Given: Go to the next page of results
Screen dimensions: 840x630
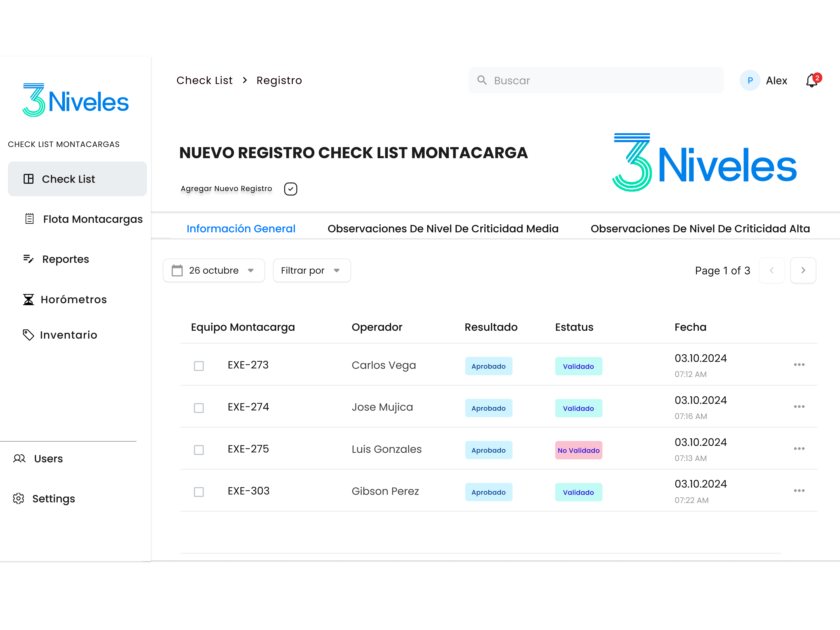Looking at the screenshot, I should coord(803,270).
